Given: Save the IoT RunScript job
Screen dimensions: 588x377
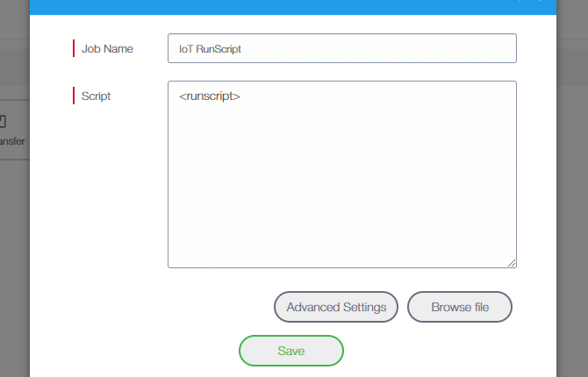Looking at the screenshot, I should pos(291,351).
